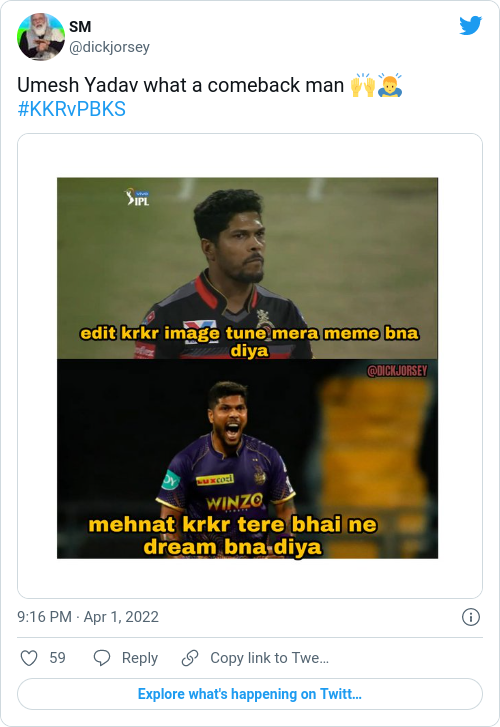Click Explore what's happening on Twitter button
Viewport: 500px width, 727px height.
250,694
